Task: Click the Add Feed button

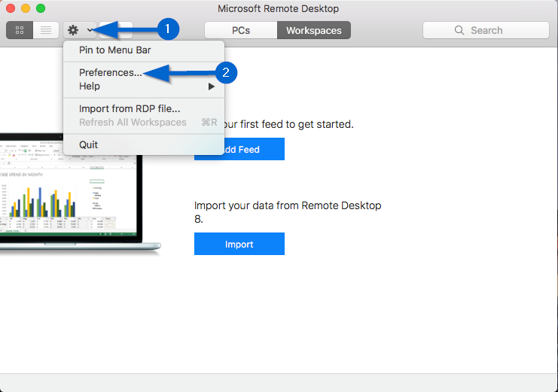Action: [239, 149]
